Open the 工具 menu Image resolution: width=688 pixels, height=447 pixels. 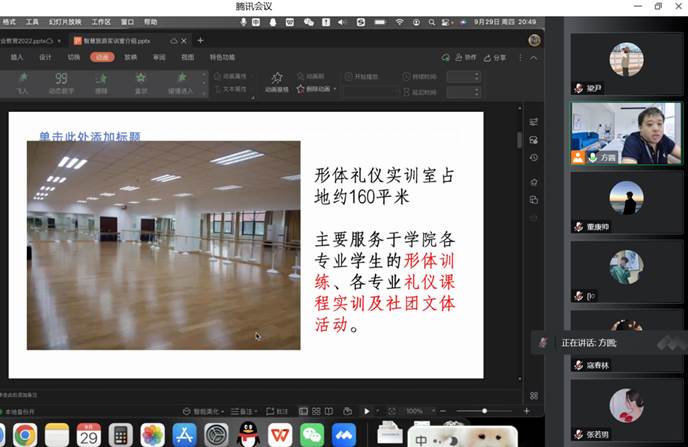pos(32,22)
